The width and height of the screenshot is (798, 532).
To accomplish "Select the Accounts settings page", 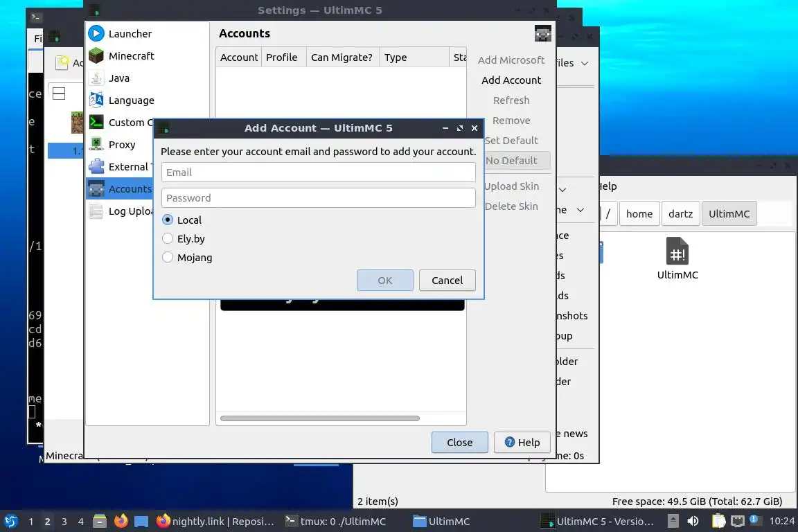I will (x=120, y=189).
